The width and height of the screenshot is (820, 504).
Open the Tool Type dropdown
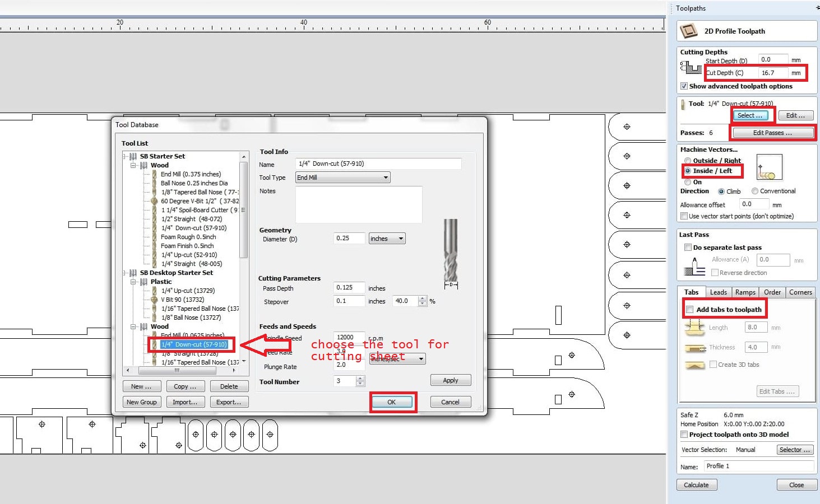[x=342, y=178]
